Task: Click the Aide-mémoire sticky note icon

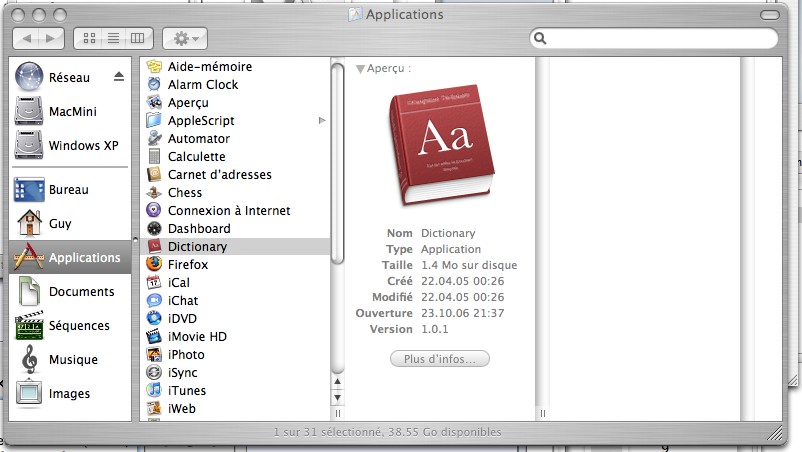Action: click(154, 66)
